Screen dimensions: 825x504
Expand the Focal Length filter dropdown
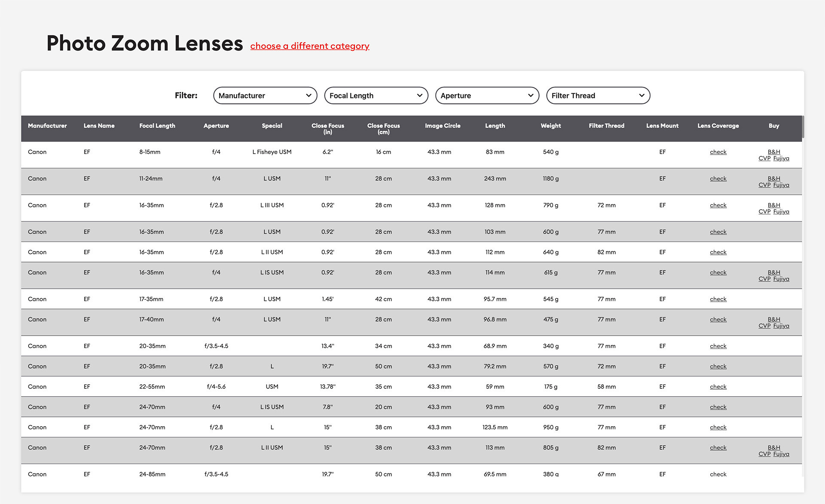[x=376, y=95]
